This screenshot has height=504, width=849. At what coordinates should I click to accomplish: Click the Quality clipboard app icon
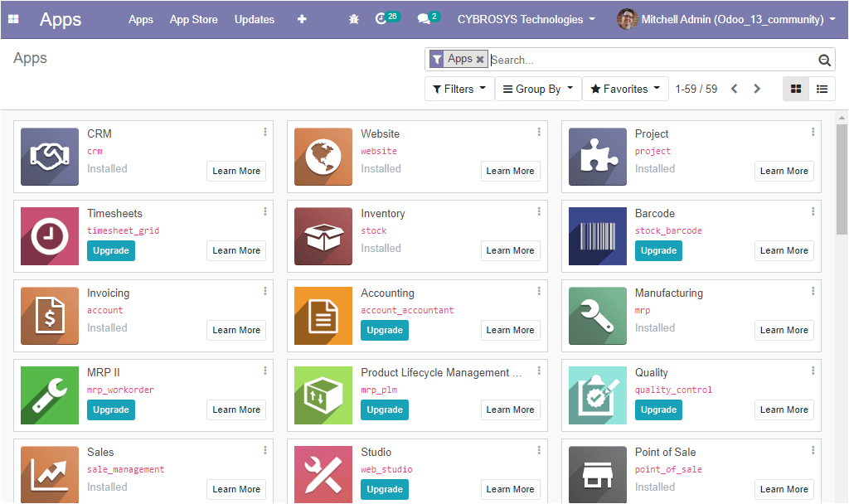(598, 395)
